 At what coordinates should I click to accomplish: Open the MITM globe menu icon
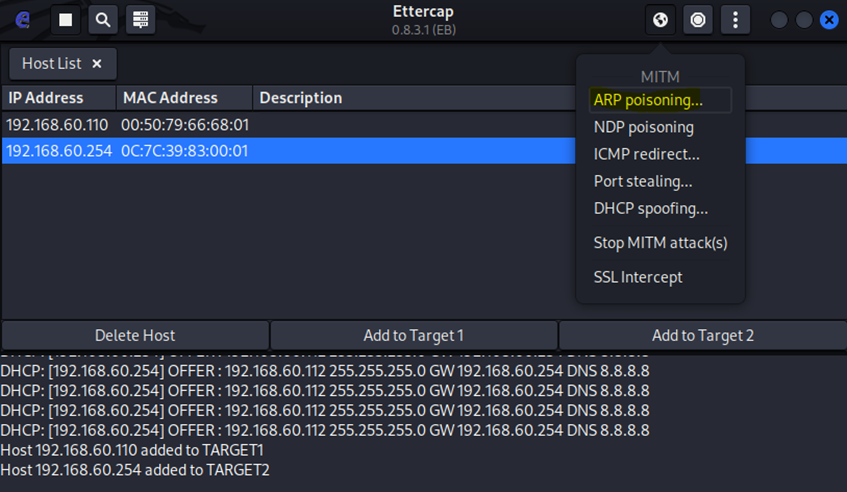tap(660, 20)
